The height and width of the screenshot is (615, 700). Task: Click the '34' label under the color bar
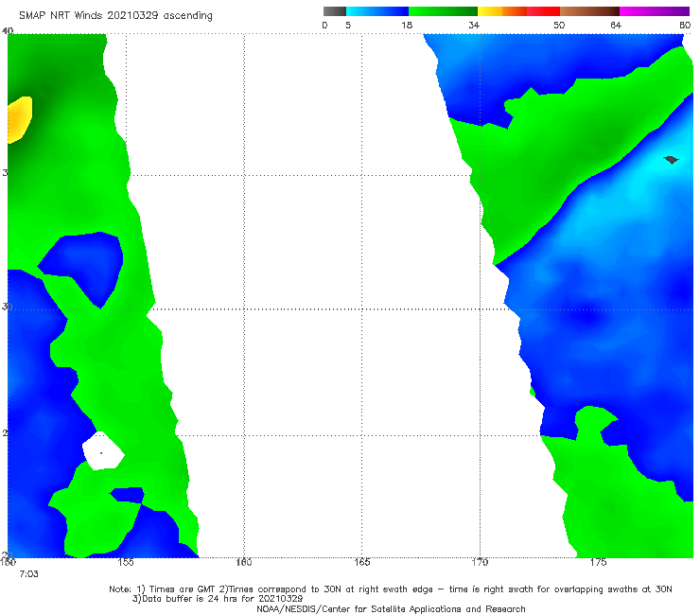tap(474, 26)
